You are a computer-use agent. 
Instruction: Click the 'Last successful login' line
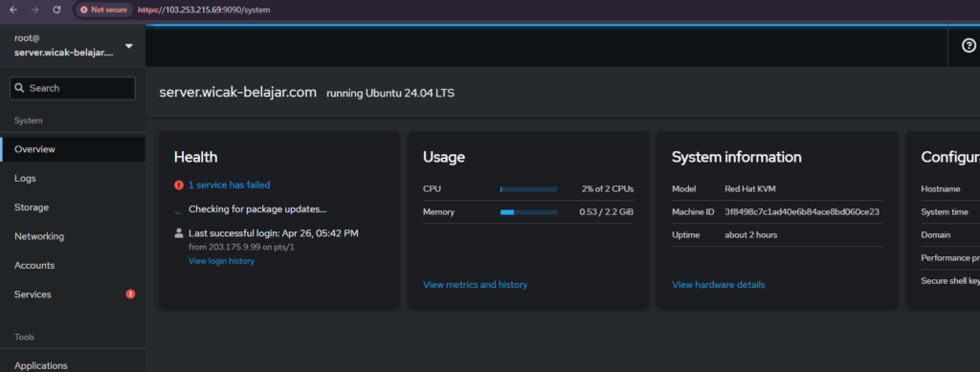pyautogui.click(x=273, y=233)
